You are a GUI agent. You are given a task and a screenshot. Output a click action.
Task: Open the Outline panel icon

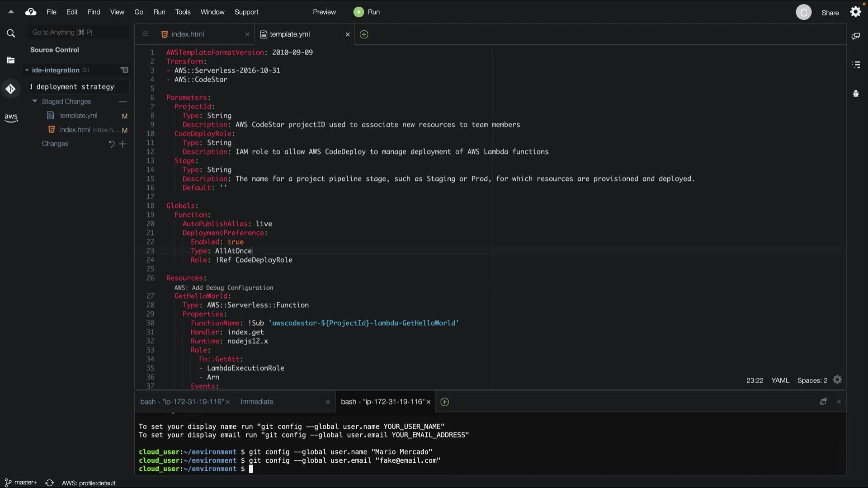click(856, 65)
